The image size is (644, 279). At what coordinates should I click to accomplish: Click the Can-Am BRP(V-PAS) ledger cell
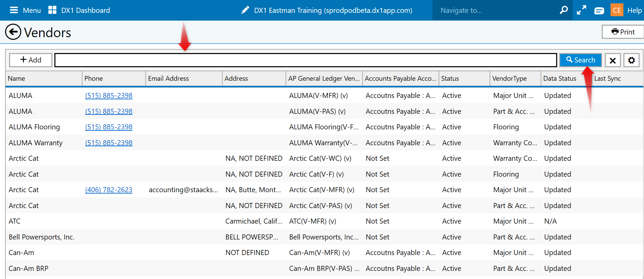coord(324,269)
